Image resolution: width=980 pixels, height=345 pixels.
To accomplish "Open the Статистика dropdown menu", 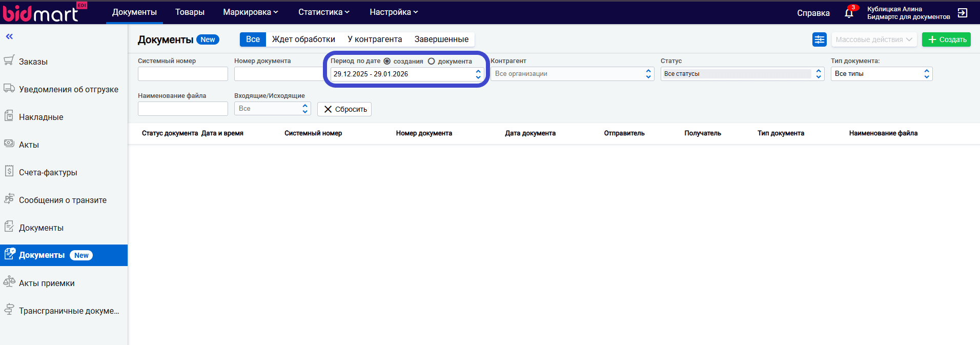I will 324,12.
